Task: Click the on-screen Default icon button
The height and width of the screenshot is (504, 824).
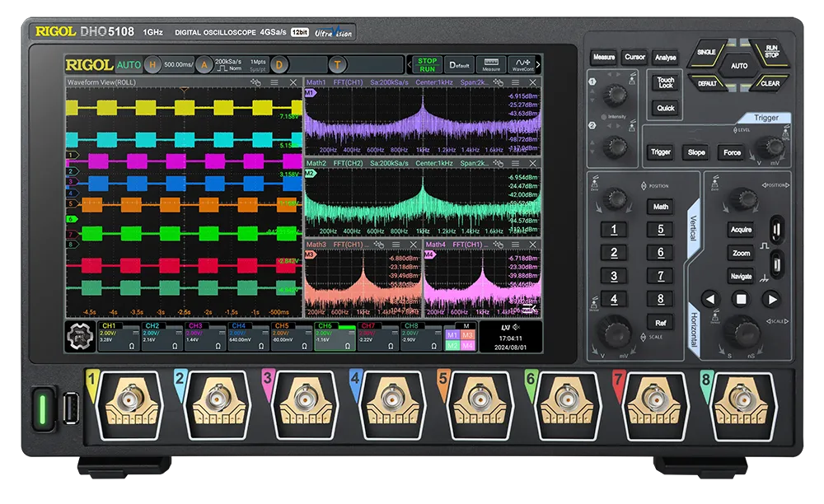Action: click(459, 64)
